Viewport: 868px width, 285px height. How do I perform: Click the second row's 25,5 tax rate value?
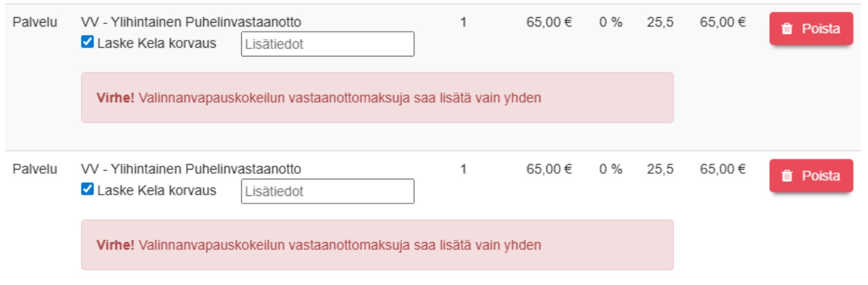[x=660, y=169]
